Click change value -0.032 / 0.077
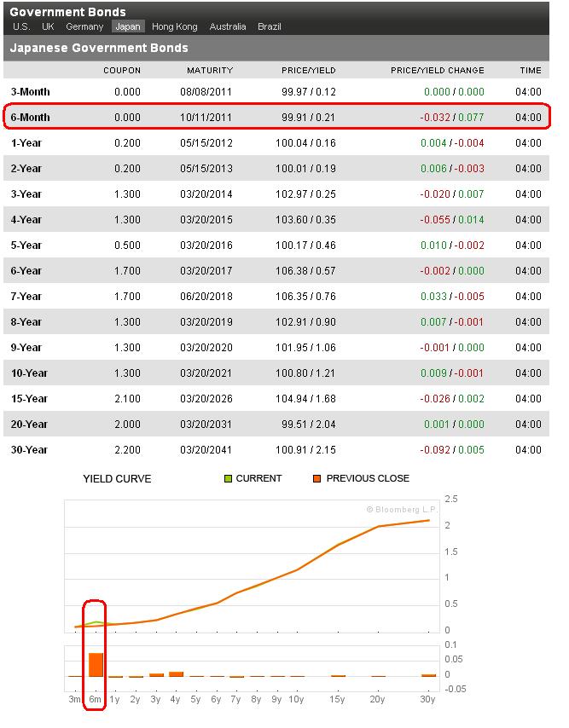Image resolution: width=569 pixels, height=728 pixels. point(452,117)
